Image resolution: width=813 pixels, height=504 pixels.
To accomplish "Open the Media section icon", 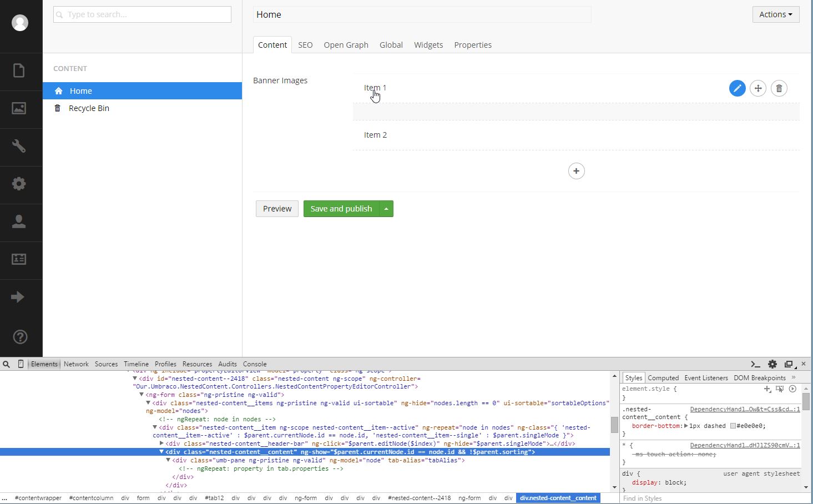I will coord(19,108).
